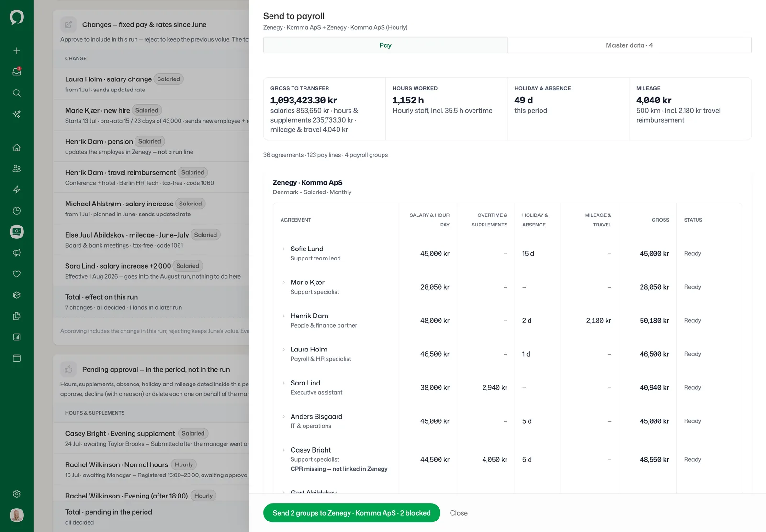Click the 'CPR missing — not linked in Zenegy' warning
This screenshot has width=766, height=532.
tap(339, 469)
